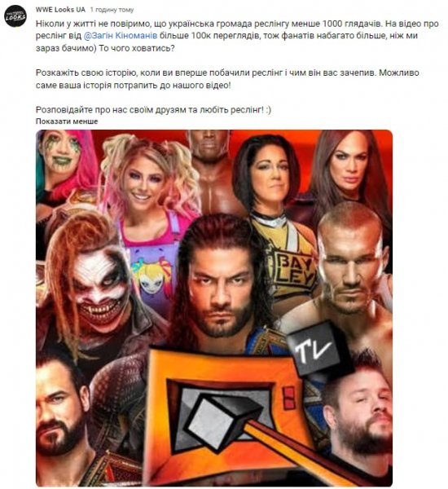Open the post via '1 годину тому' timestamp

[x=112, y=10]
